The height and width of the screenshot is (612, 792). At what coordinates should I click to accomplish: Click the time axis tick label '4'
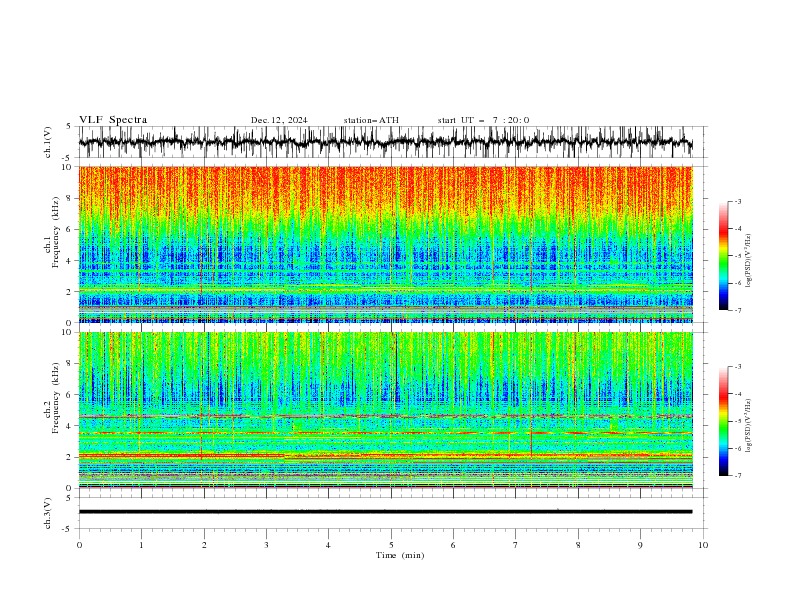(x=328, y=545)
